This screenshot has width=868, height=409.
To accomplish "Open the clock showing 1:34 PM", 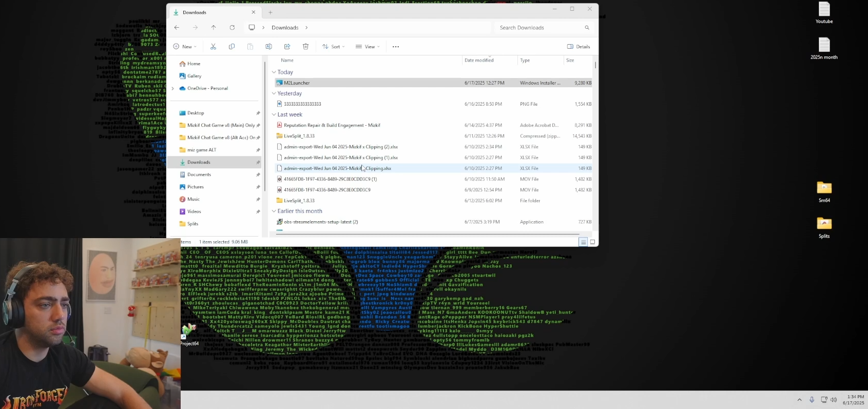I will click(853, 400).
